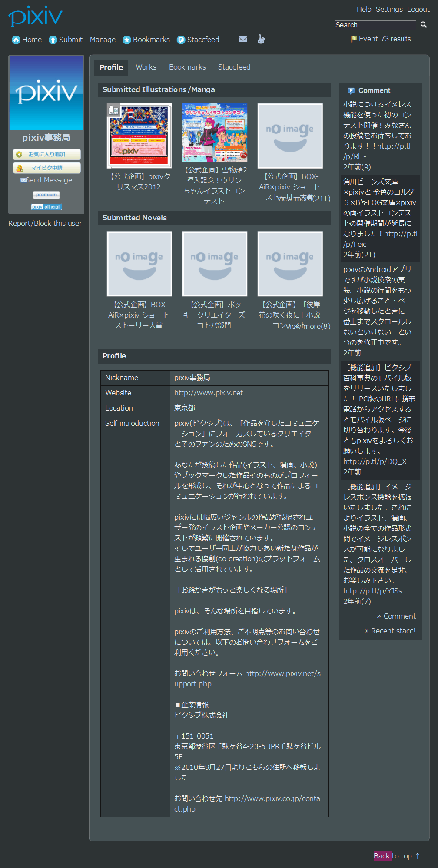Click the Staccfeed icon in navigation

181,40
